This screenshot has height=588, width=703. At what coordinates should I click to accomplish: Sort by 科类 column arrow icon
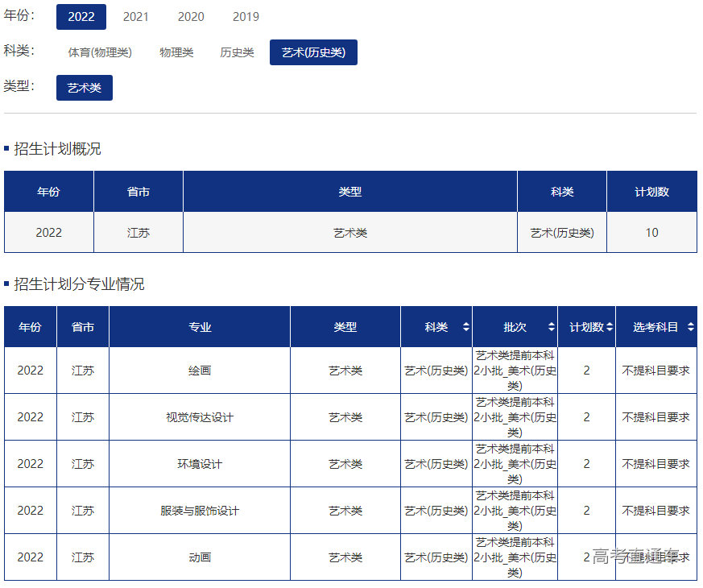(465, 327)
